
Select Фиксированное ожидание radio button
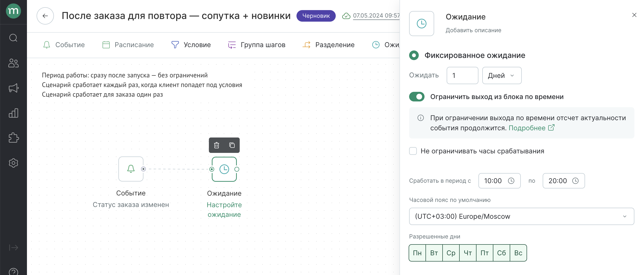pyautogui.click(x=414, y=55)
